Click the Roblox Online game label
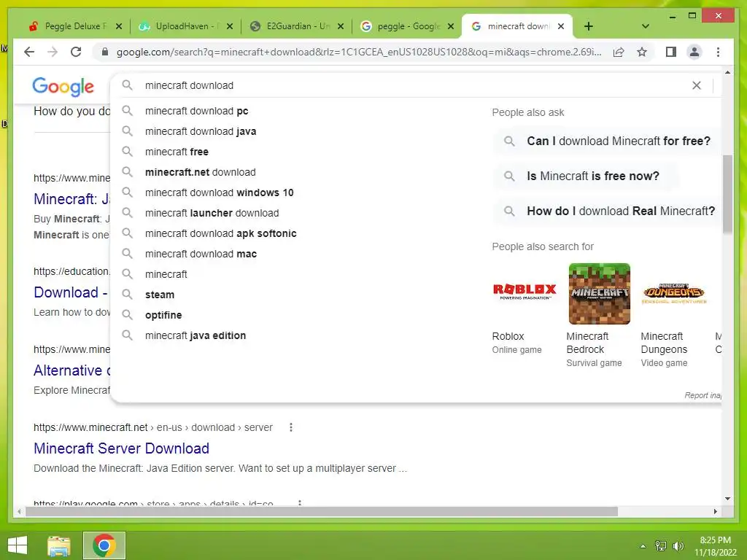The image size is (747, 560). point(517,350)
